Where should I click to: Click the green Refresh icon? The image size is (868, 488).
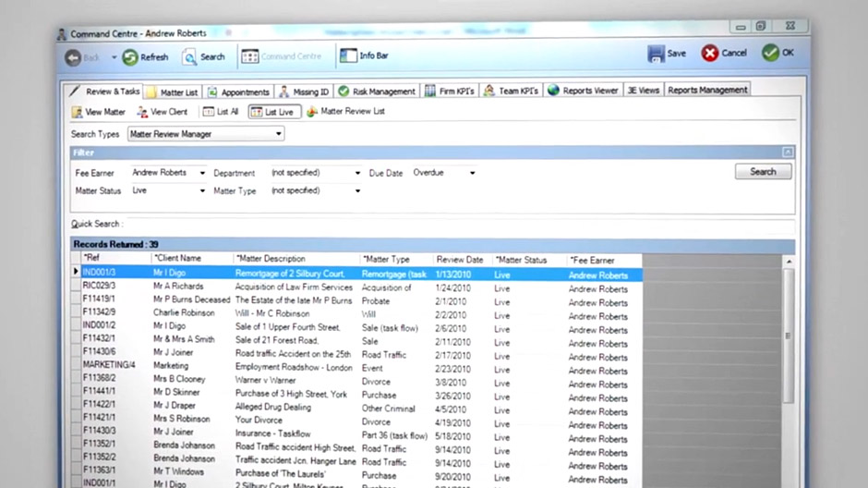130,57
